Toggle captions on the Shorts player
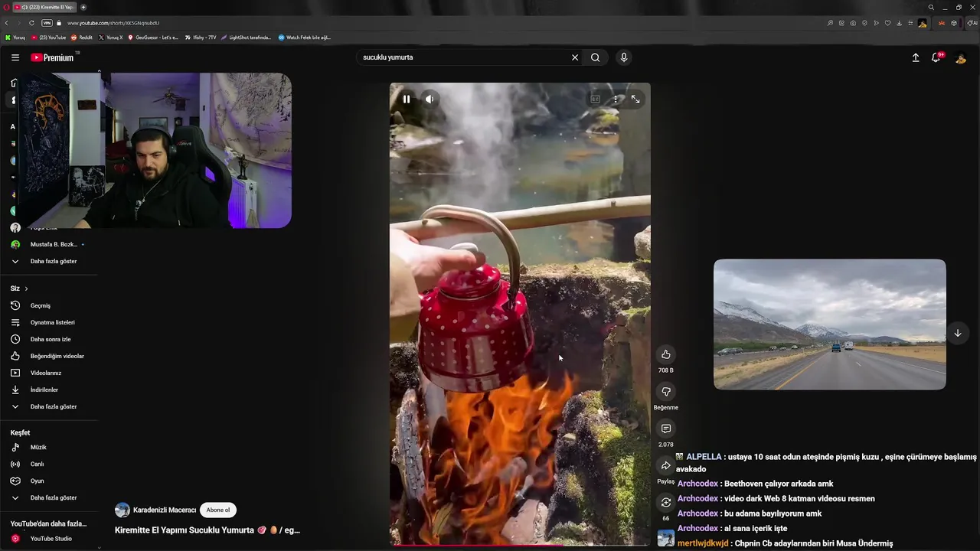 click(595, 99)
